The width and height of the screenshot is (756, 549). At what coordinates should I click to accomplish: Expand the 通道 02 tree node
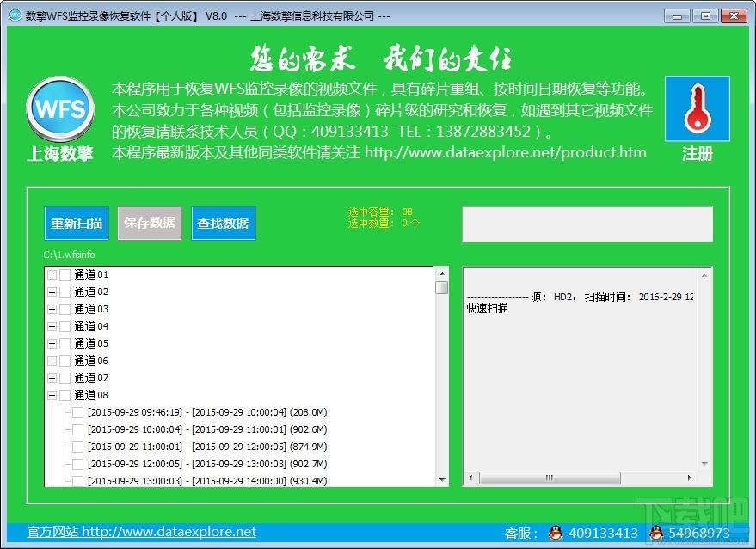52,293
